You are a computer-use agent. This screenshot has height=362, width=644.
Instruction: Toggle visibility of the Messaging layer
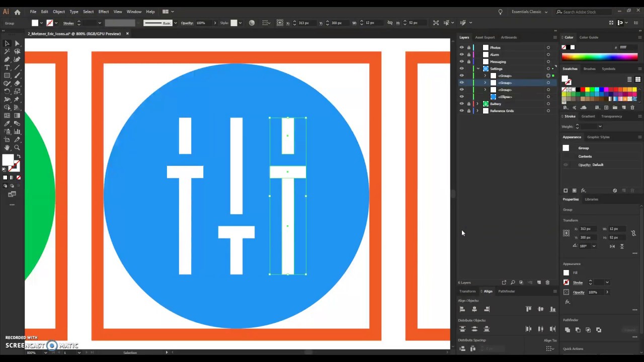(461, 62)
